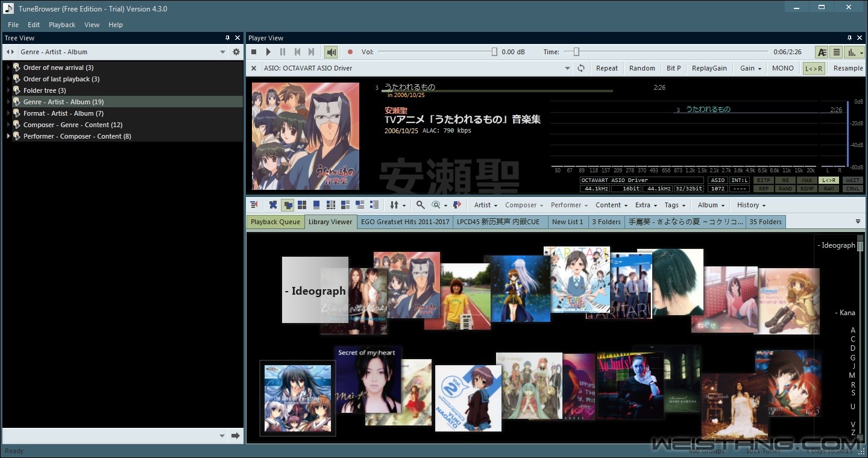The height and width of the screenshot is (458, 868).
Task: Close the Tree View panel
Action: click(237, 37)
